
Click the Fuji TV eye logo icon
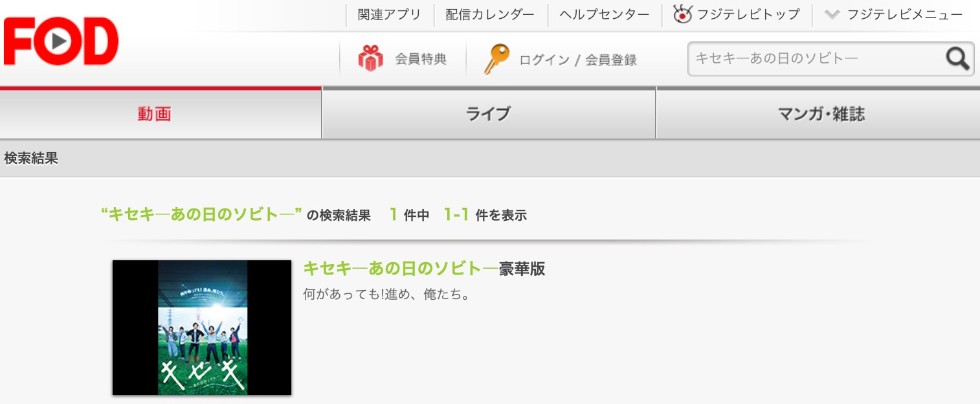click(682, 14)
